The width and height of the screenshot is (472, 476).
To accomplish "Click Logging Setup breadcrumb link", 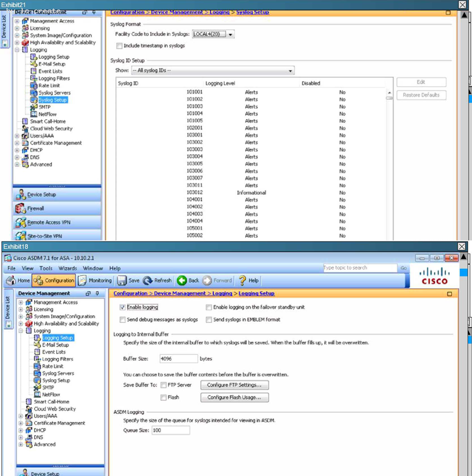I will [x=256, y=293].
